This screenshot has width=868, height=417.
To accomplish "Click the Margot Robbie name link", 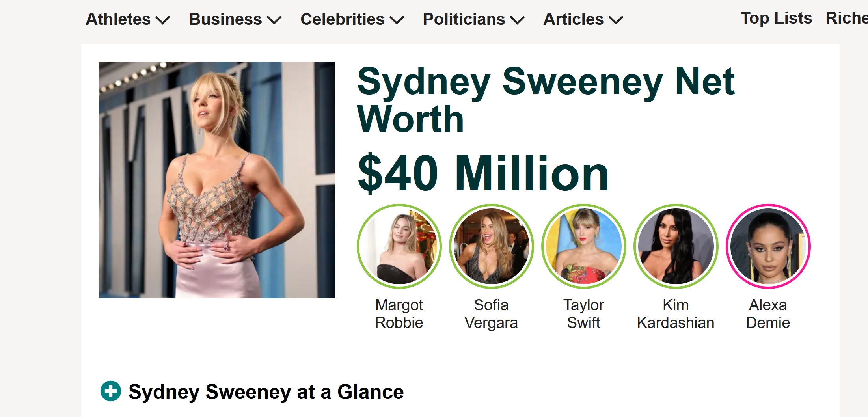I will click(399, 314).
